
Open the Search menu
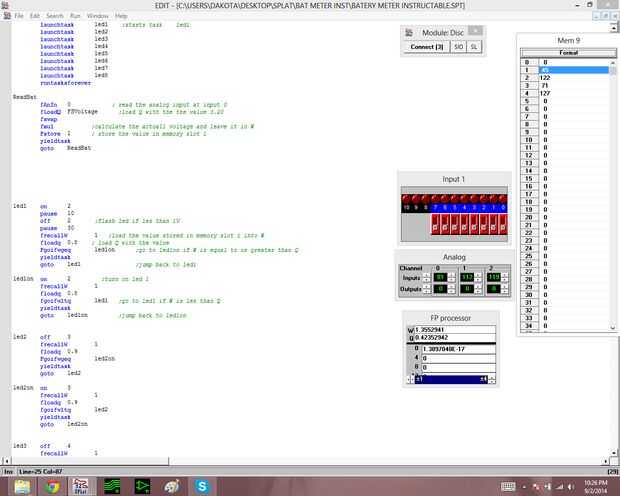[55, 16]
